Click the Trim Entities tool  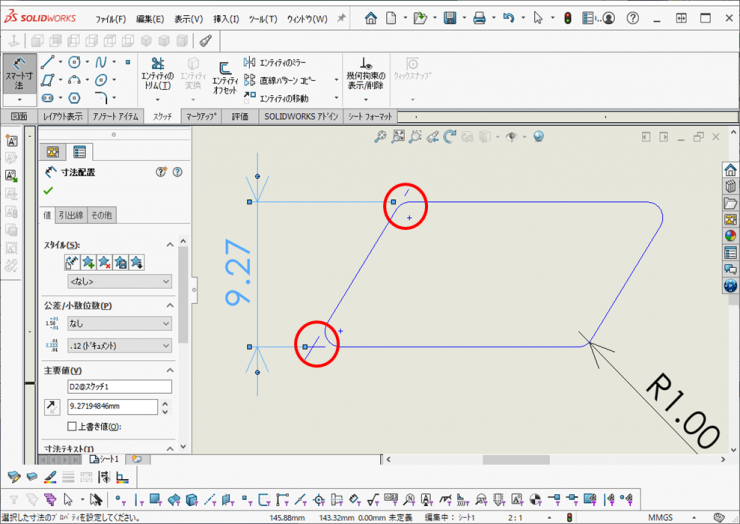[158, 74]
